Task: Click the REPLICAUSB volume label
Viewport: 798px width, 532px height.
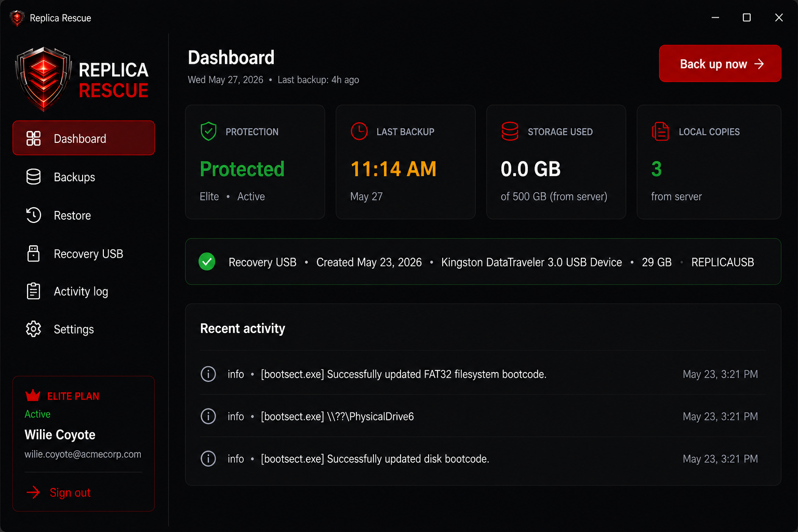Action: point(723,262)
